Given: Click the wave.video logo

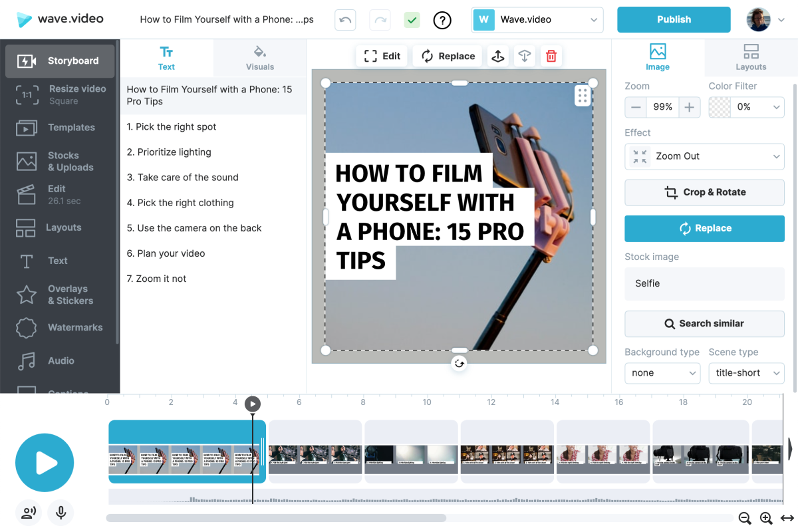Looking at the screenshot, I should [61, 19].
